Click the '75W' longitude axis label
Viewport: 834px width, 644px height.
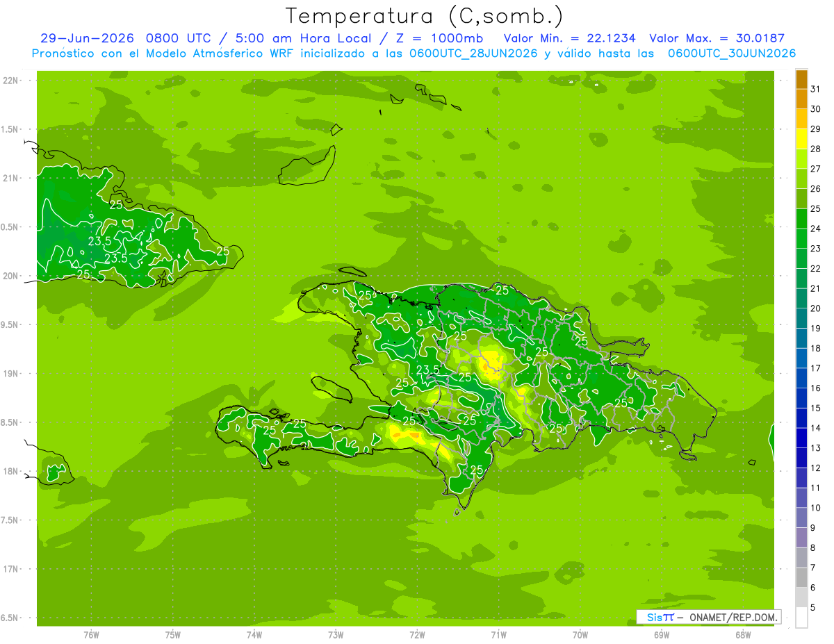pyautogui.click(x=173, y=634)
